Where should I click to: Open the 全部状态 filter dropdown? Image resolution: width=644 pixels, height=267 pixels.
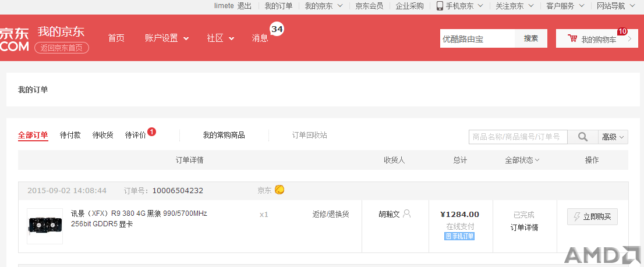[522, 160]
